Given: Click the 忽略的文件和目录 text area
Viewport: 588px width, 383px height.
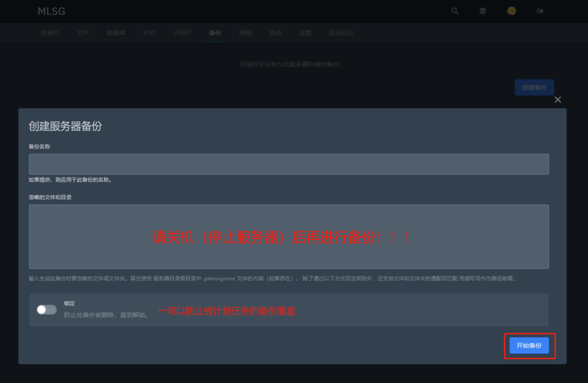Looking at the screenshot, I should click(288, 237).
